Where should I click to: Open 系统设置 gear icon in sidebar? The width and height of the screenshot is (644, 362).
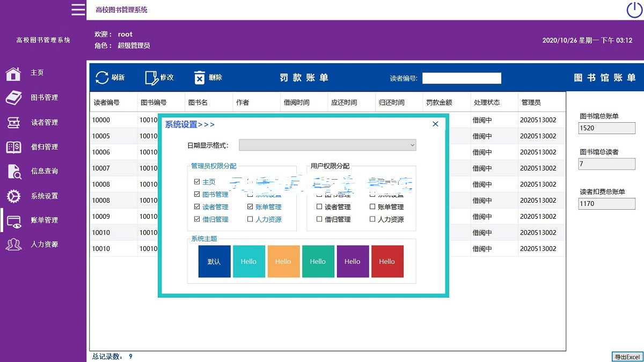pos(13,196)
